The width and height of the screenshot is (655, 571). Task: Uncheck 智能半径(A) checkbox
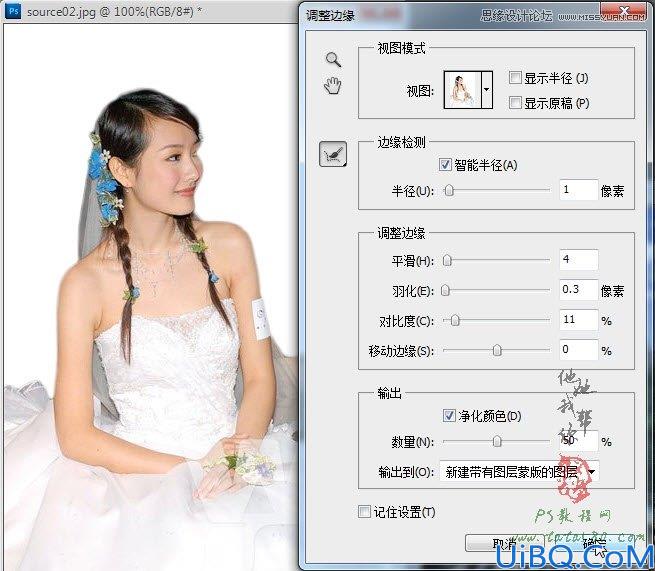(445, 165)
